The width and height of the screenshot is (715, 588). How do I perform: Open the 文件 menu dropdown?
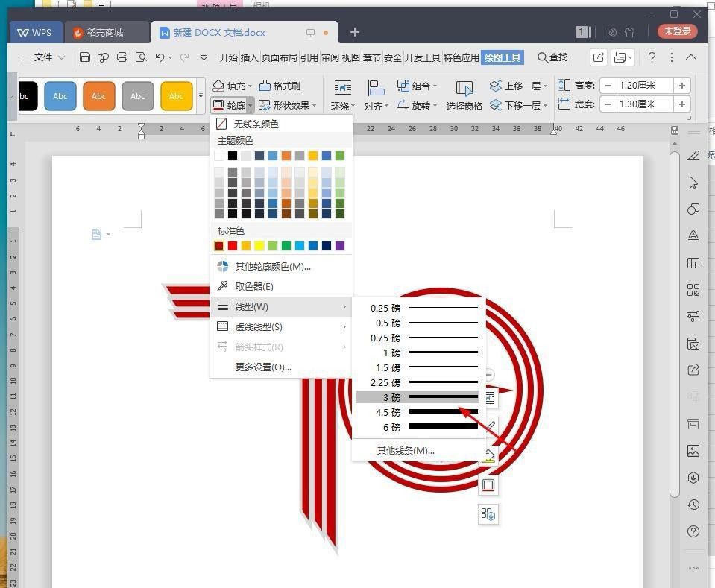[x=46, y=57]
